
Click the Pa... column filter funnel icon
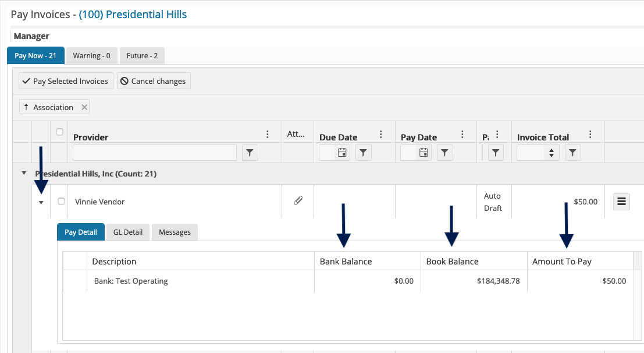tap(496, 153)
